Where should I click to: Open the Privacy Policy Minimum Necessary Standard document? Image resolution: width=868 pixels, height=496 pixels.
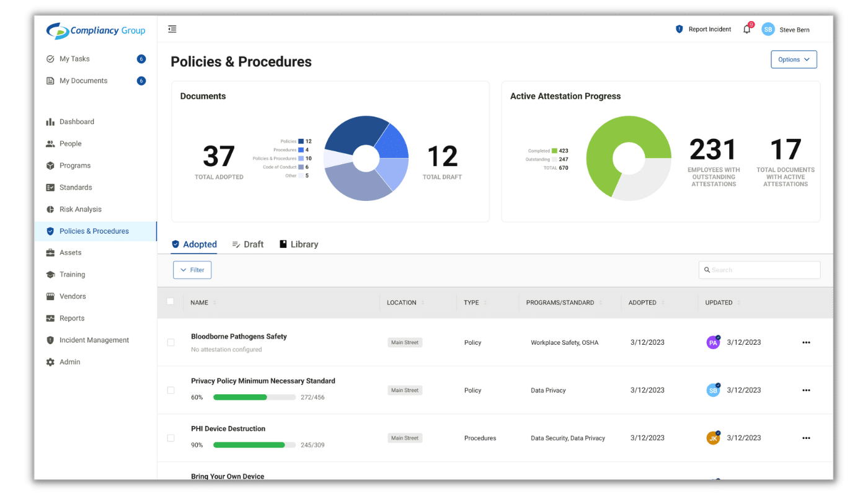click(x=263, y=380)
